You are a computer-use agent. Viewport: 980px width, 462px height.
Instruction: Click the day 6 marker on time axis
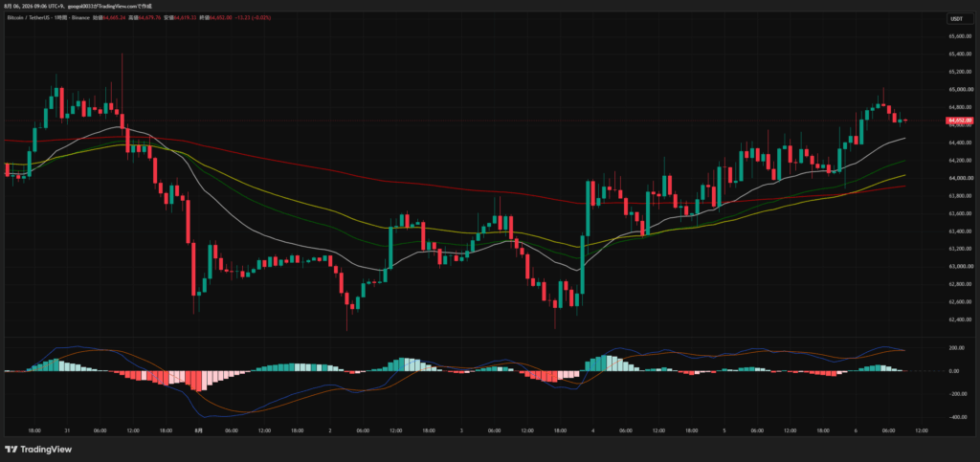pos(856,430)
